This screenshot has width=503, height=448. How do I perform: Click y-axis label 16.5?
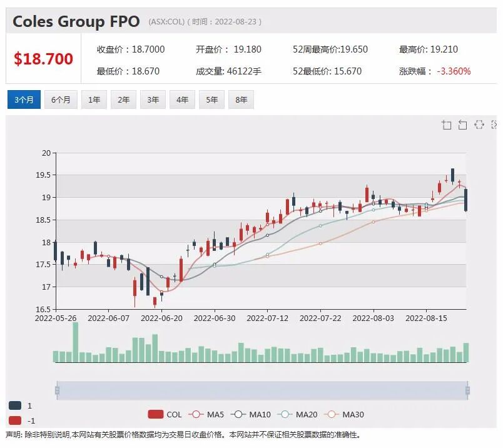point(43,309)
